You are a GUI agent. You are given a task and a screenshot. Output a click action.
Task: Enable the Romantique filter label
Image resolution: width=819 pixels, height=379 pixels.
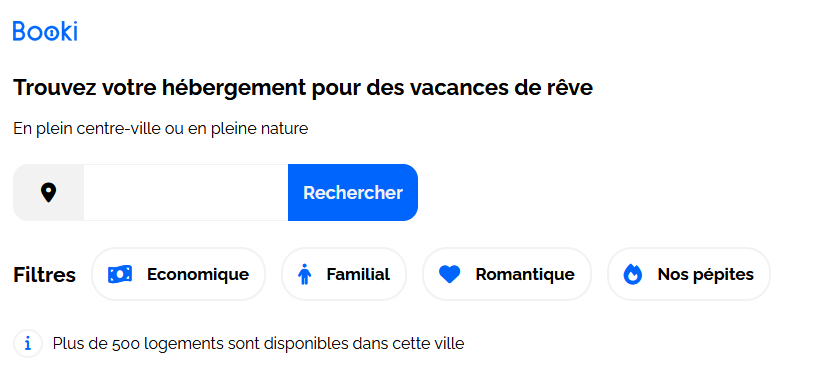(524, 274)
